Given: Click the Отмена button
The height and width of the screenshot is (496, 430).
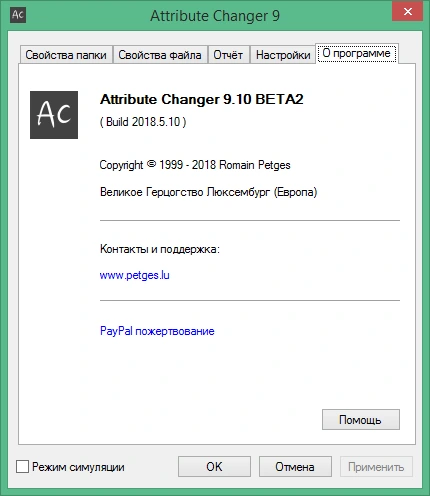Looking at the screenshot, I should pyautogui.click(x=295, y=467).
